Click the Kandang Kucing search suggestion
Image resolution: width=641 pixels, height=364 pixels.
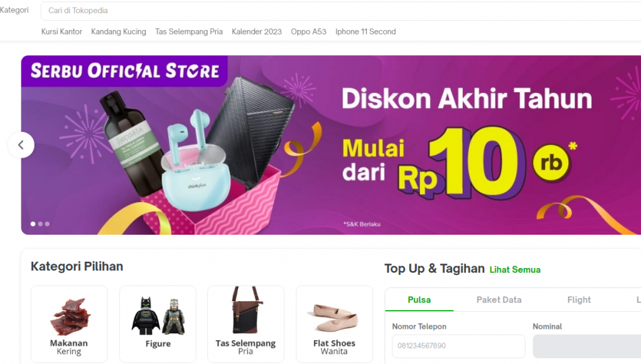pos(119,31)
